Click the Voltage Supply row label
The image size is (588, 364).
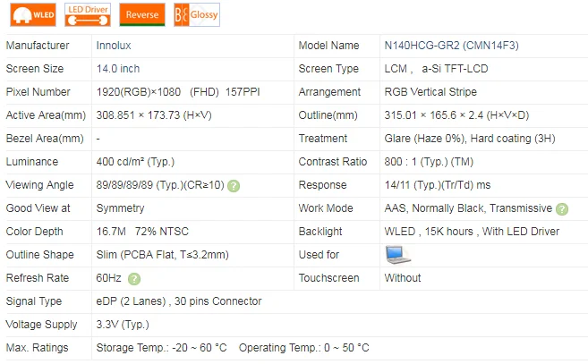point(42,325)
